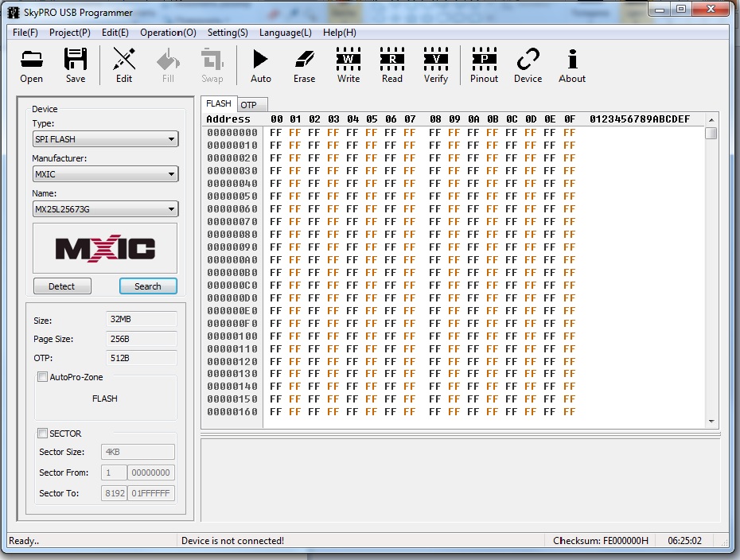740x560 pixels.
Task: Open the Project(P) menu
Action: click(x=70, y=33)
